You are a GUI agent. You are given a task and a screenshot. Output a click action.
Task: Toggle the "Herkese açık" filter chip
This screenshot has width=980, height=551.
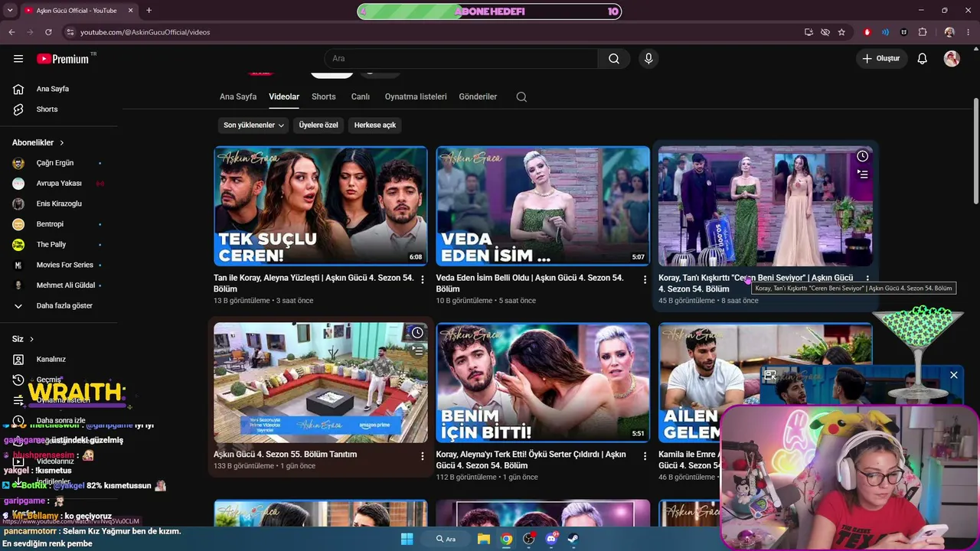375,125
